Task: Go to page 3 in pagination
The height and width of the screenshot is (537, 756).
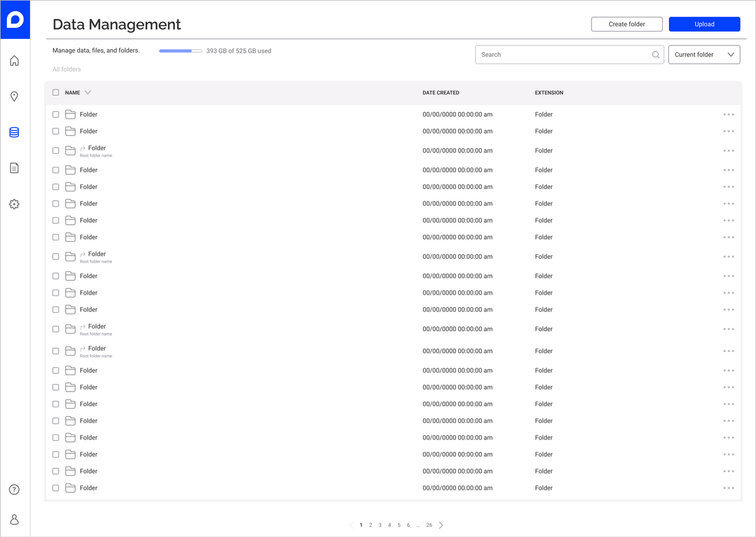Action: click(380, 524)
